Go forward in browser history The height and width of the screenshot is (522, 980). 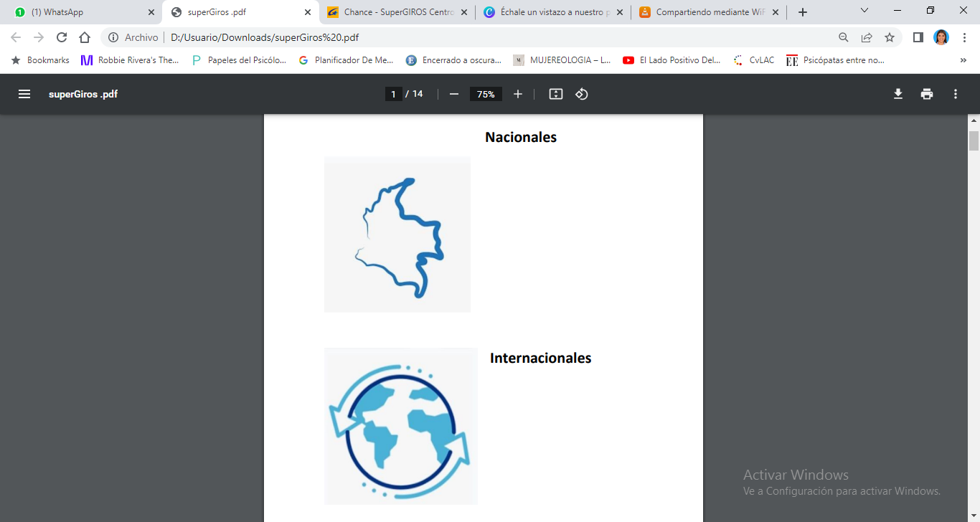click(39, 37)
